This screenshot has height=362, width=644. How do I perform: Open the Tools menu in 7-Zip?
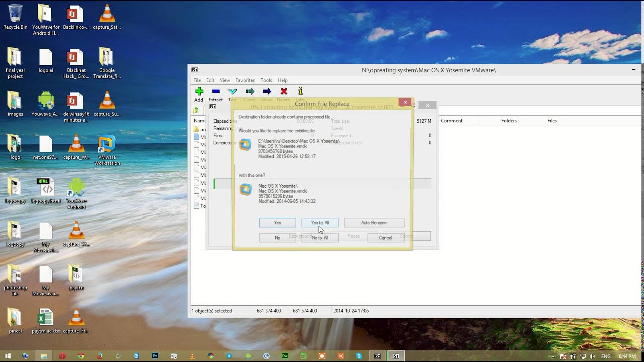(x=266, y=80)
